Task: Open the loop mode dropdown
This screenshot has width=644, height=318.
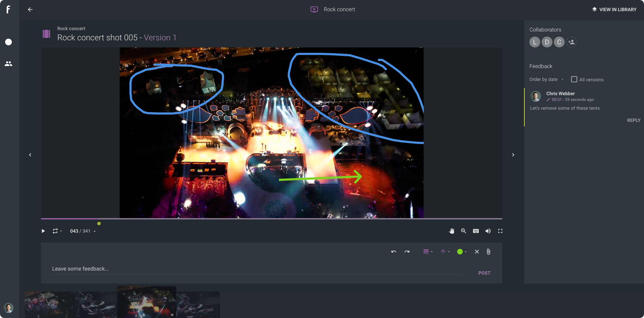Action: 57,231
